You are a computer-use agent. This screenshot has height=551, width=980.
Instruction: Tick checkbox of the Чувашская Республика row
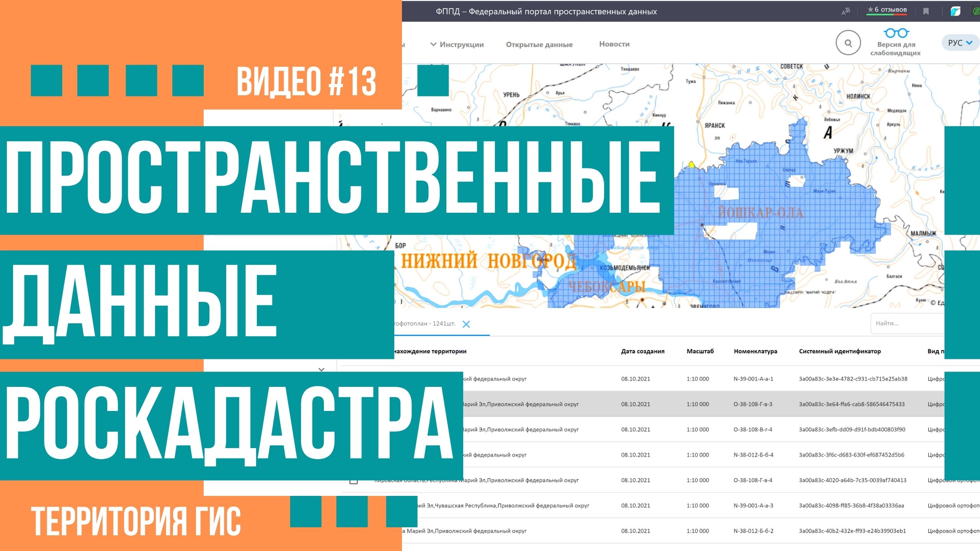[354, 506]
